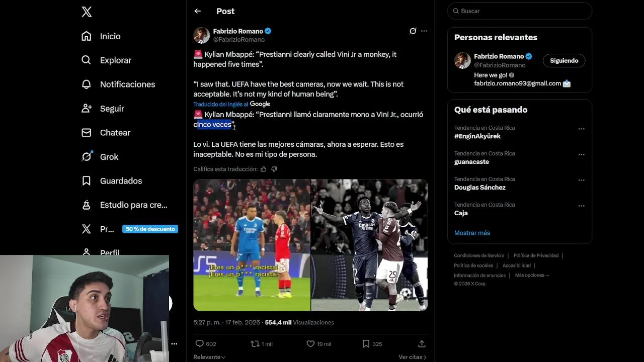Focus the Buscar search field
Viewport: 644px width, 362px height.
tap(520, 11)
